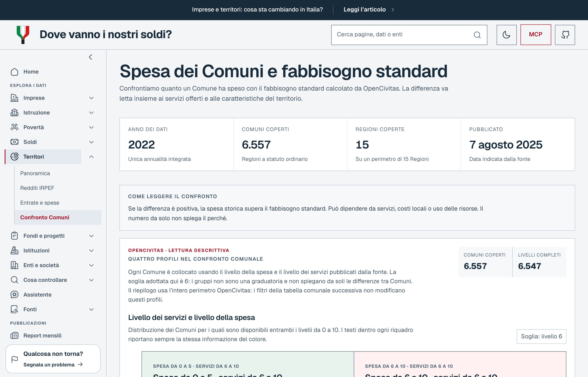The width and height of the screenshot is (588, 377).
Task: Expand the Cosa controllare chevron
Action: (x=91, y=280)
